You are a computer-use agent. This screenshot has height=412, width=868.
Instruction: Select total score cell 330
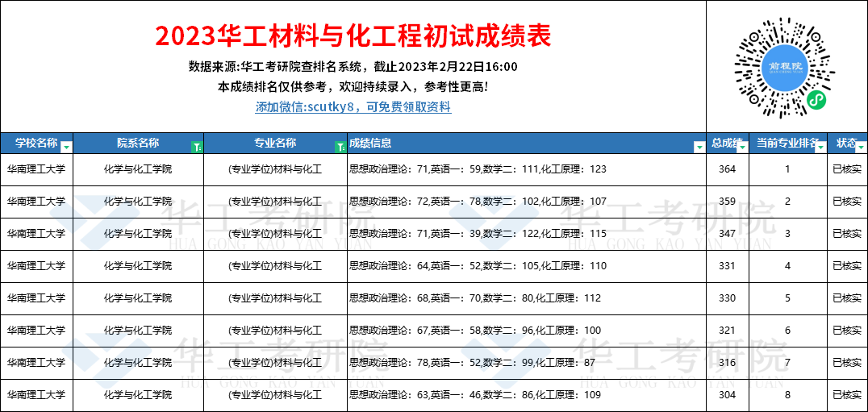(728, 298)
